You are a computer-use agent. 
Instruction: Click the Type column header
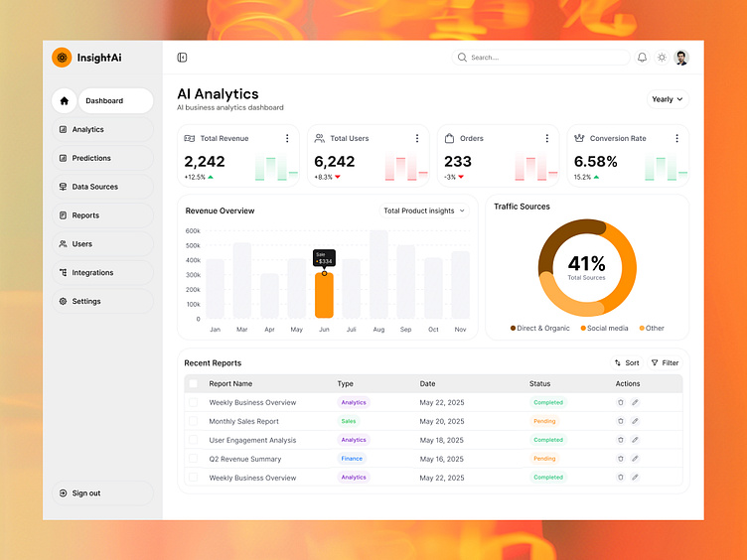pyautogui.click(x=346, y=383)
